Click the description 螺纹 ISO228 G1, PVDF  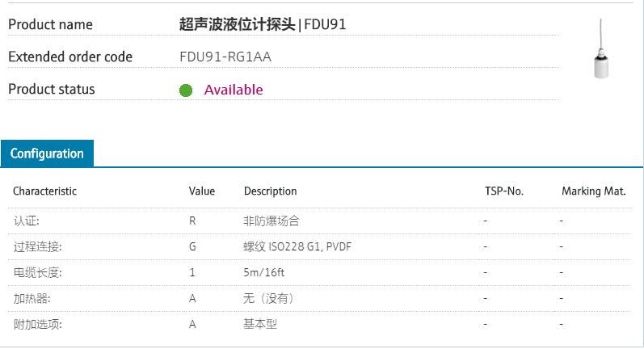pyautogui.click(x=296, y=246)
